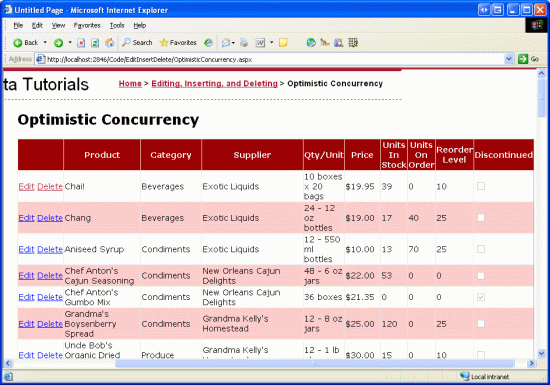550x385 pixels.
Task: Click the Edit with Word icon
Action: 260,43
